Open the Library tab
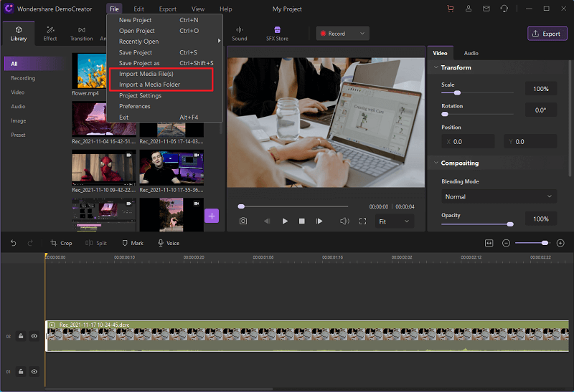 tap(19, 34)
